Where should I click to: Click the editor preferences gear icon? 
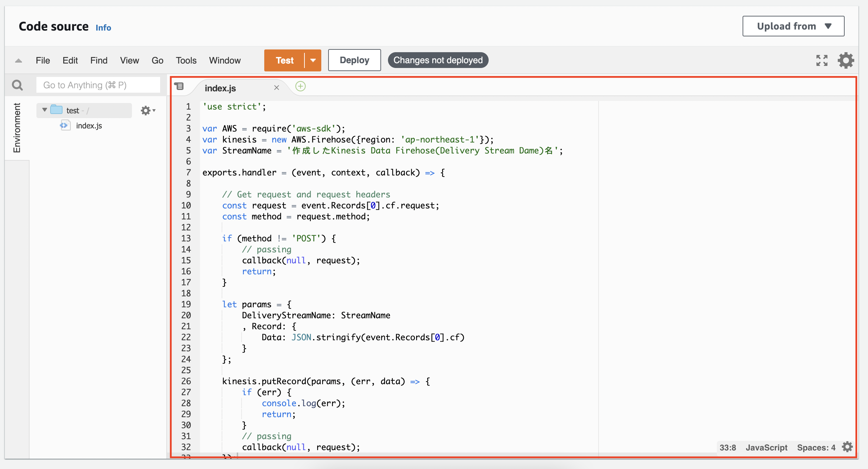tap(846, 60)
